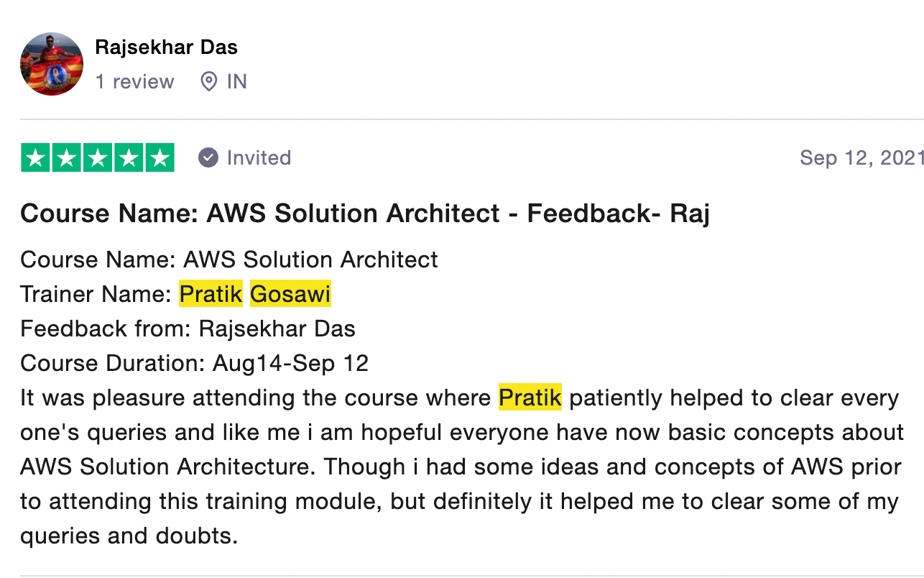Click the first green rating star

(37, 158)
